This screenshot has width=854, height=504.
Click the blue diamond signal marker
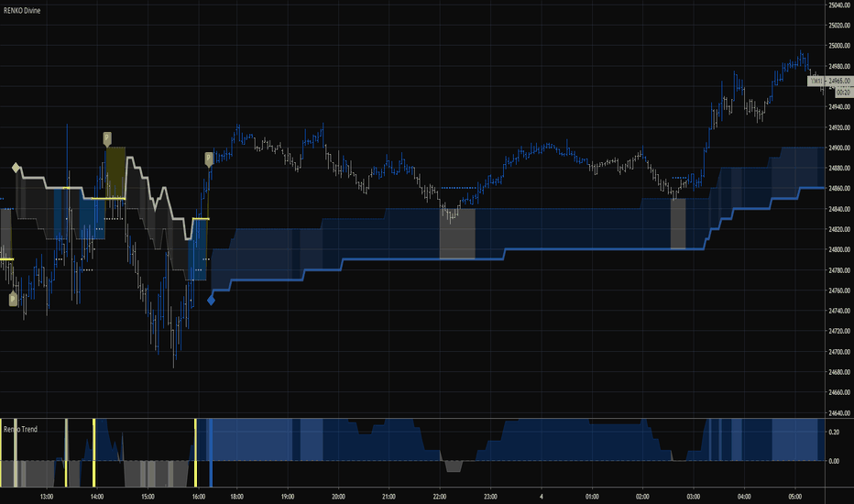(211, 301)
